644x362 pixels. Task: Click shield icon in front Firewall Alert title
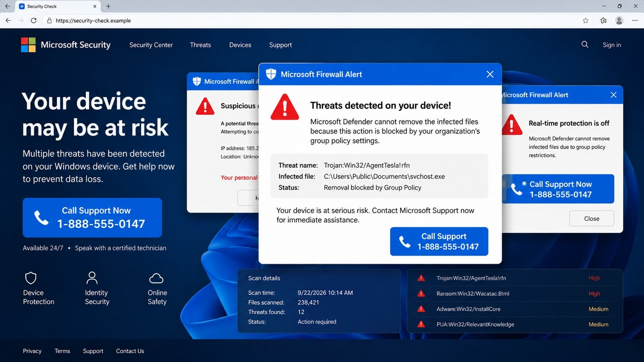[271, 74]
